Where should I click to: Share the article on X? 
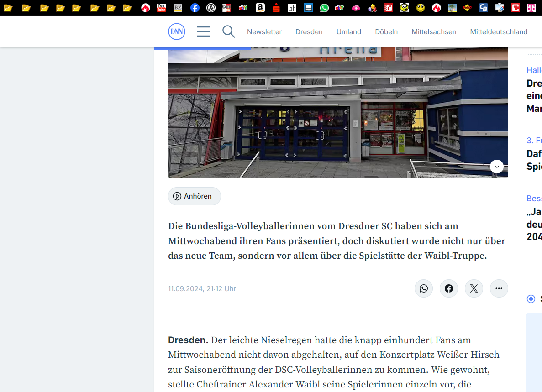click(x=474, y=288)
